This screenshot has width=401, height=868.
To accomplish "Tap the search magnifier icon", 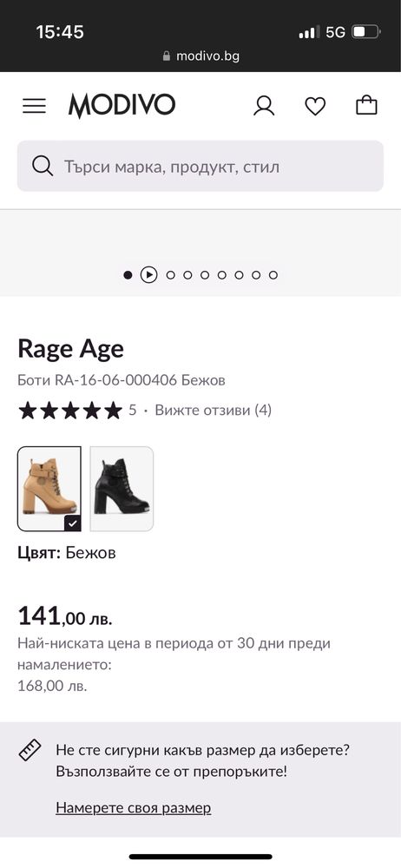I will click(43, 166).
